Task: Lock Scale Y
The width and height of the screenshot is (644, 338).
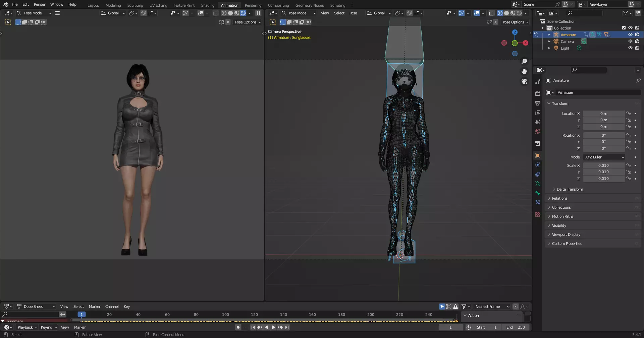Action: click(629, 172)
